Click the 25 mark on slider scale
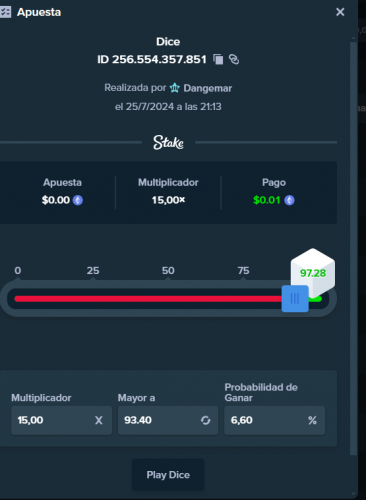 [93, 270]
